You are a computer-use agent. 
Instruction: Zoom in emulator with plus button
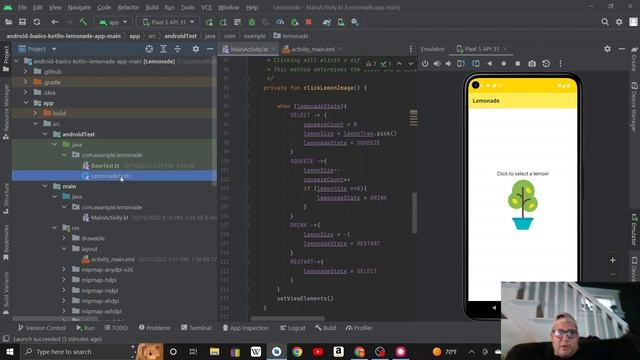point(613,260)
